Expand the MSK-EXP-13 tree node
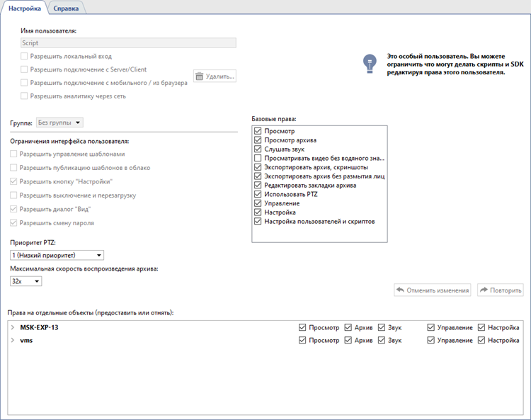The image size is (531, 420). (13, 327)
